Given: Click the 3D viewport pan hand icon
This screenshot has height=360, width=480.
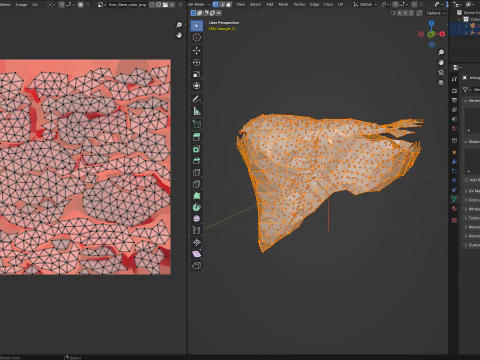Looking at the screenshot, I should (441, 62).
